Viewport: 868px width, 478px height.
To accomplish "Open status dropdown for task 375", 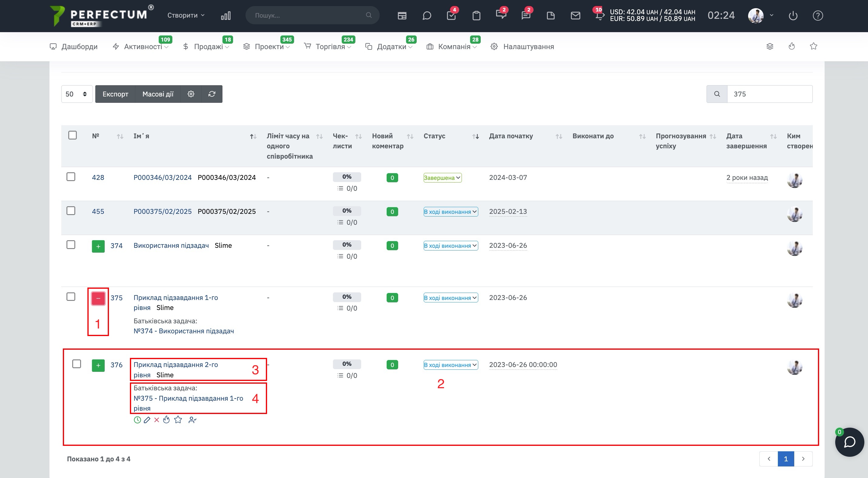I will click(x=451, y=298).
